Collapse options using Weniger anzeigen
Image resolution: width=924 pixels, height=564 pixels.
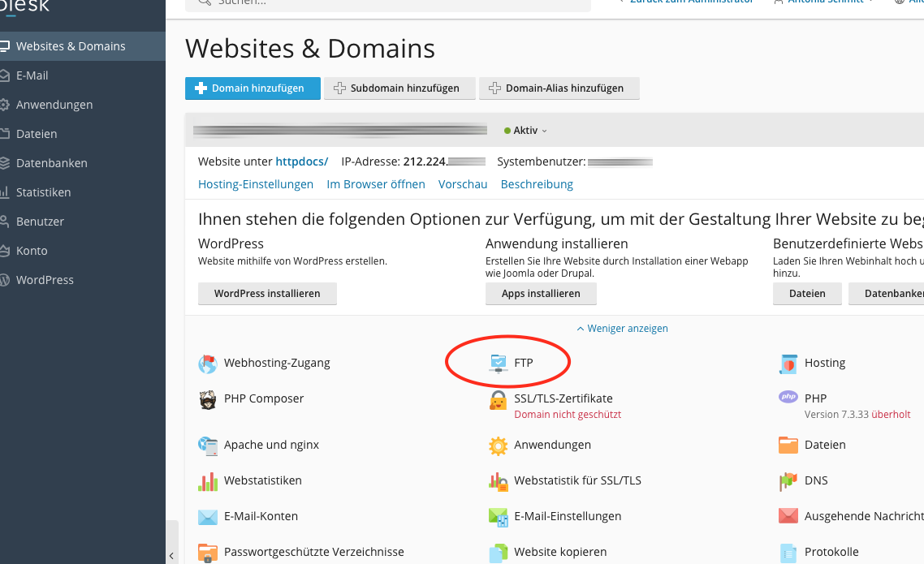pyautogui.click(x=622, y=328)
